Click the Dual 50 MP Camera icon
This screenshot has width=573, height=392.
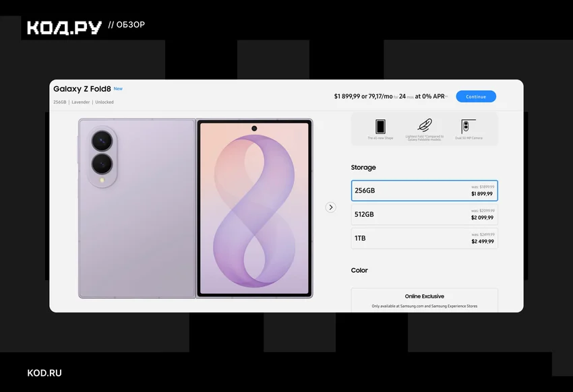(469, 126)
